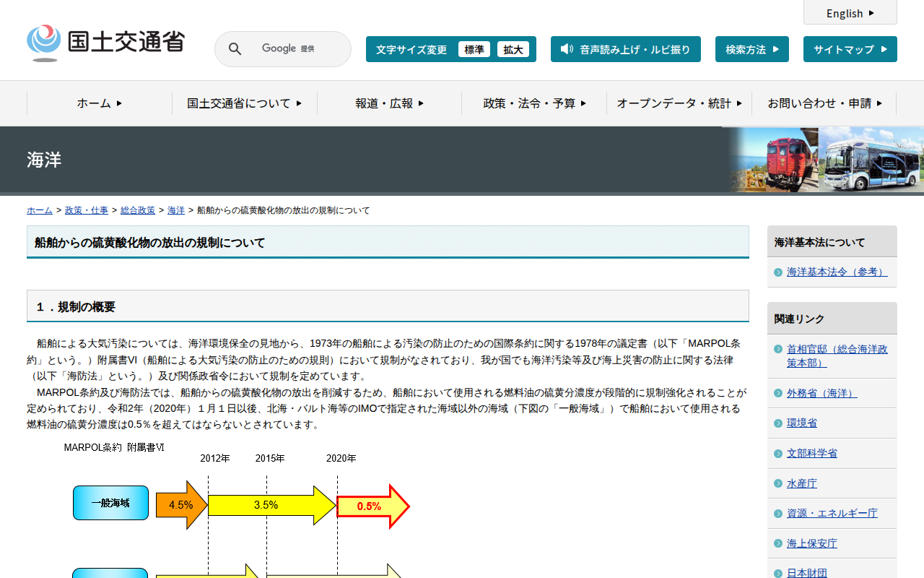Screen dimensions: 924x578
Task: Click the red-outlined 0.5% arrow
Action: click(373, 506)
